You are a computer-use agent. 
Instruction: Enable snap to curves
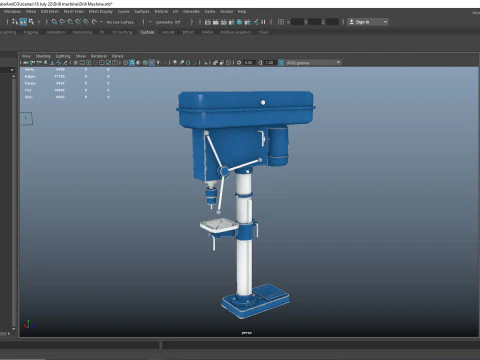(62, 22)
